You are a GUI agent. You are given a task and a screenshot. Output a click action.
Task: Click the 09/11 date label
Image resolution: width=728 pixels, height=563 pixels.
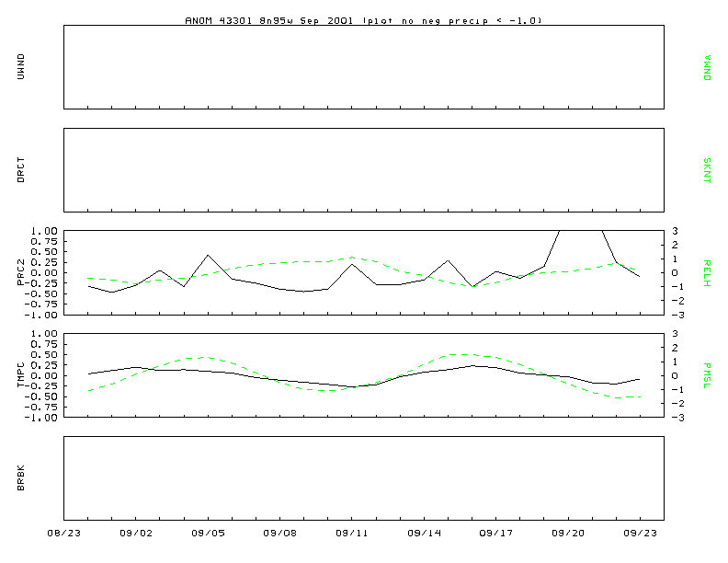point(352,533)
